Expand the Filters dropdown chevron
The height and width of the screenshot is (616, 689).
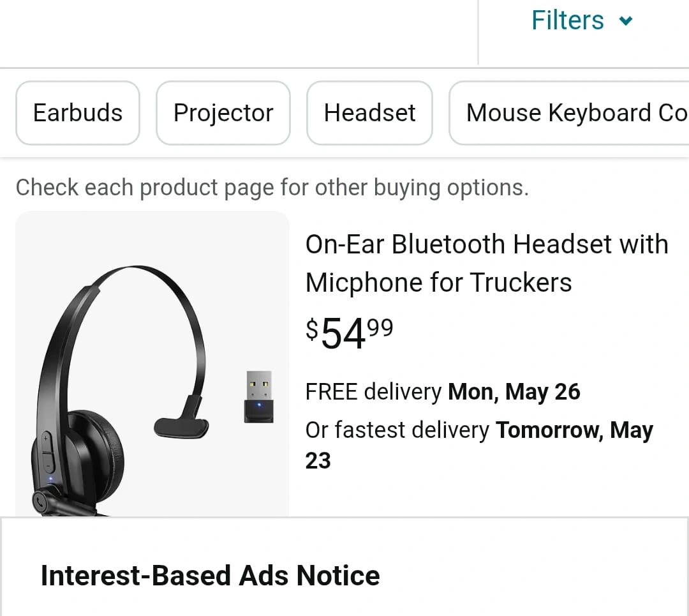point(625,20)
